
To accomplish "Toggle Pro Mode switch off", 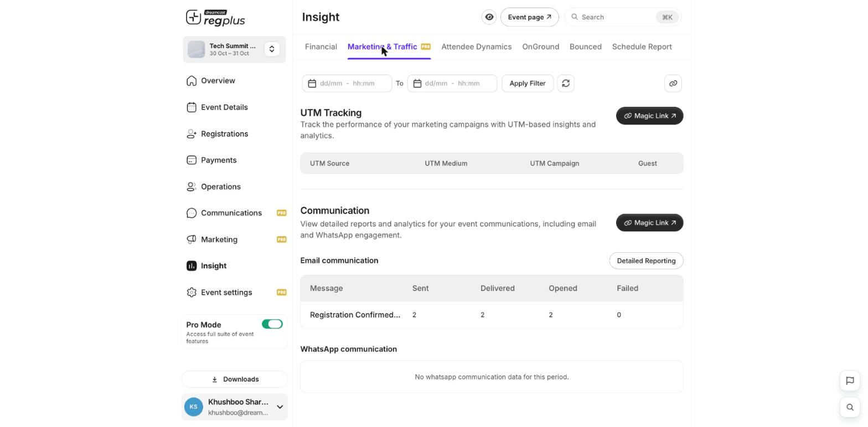I will point(272,324).
